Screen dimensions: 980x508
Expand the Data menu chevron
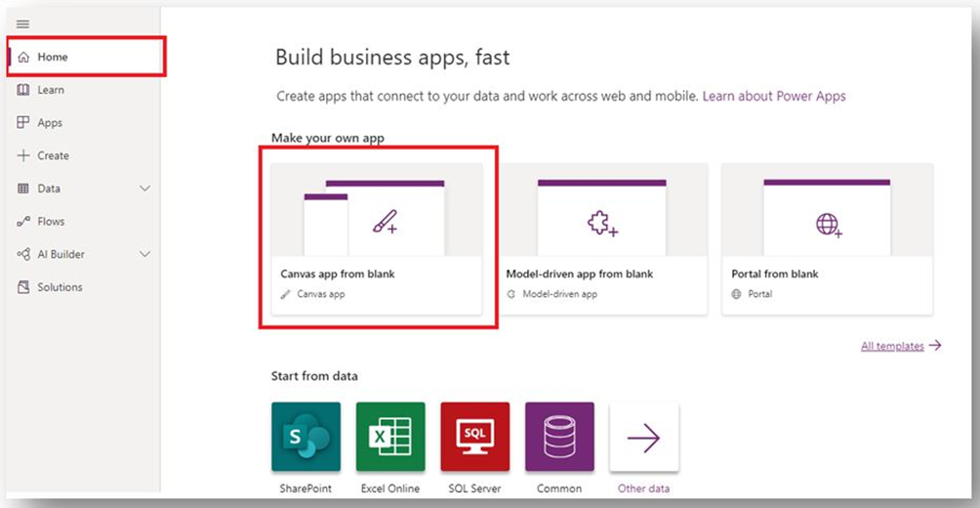coord(145,189)
